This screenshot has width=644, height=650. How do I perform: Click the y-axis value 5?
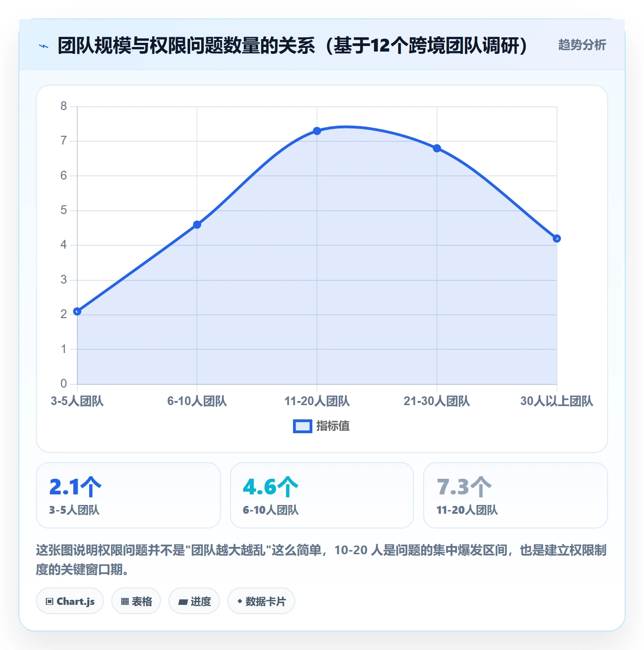coord(63,210)
